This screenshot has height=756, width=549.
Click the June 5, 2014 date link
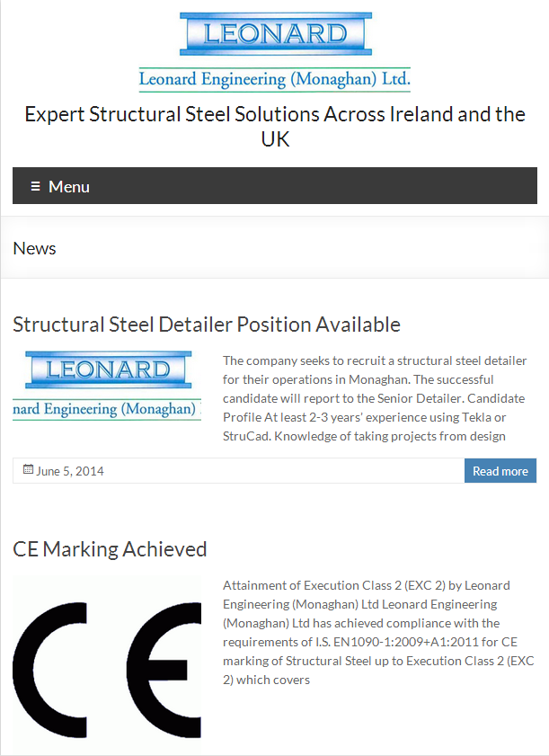(70, 471)
